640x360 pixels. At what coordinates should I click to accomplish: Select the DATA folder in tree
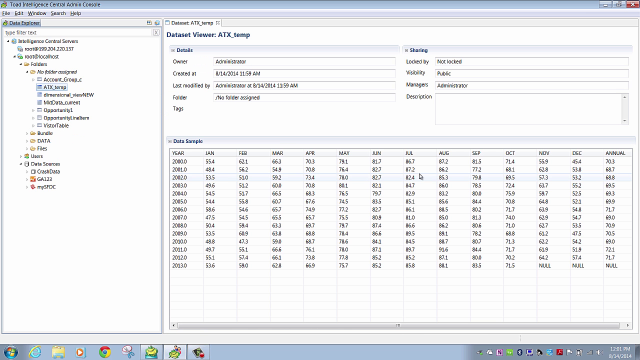point(44,141)
